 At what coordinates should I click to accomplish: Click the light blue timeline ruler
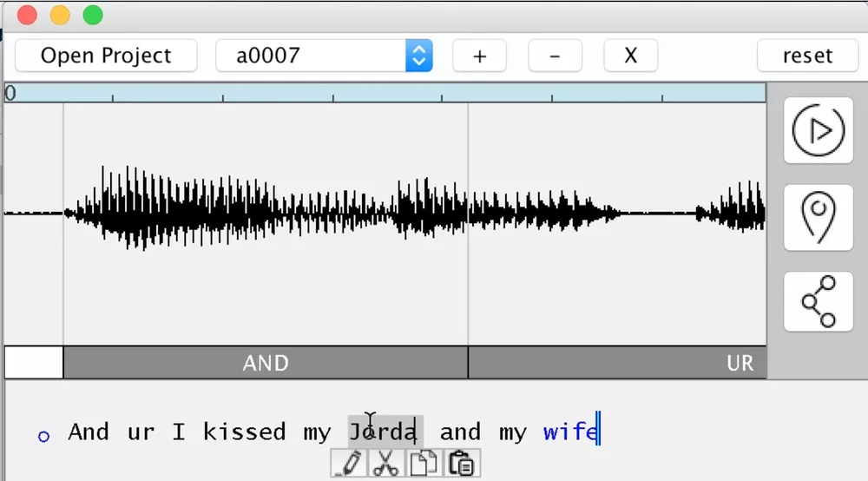[x=385, y=92]
